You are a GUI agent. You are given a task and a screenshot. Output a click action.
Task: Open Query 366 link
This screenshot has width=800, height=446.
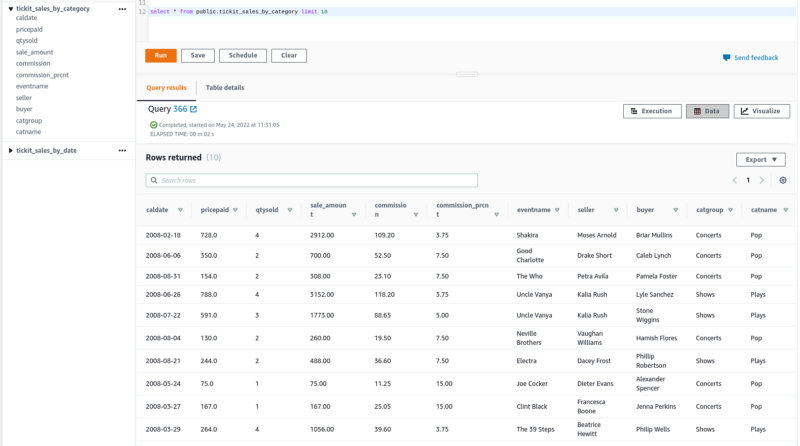click(x=180, y=109)
